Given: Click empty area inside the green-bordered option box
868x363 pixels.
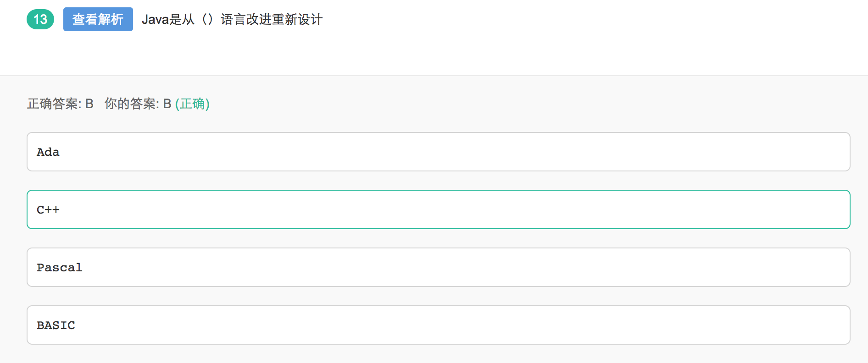Looking at the screenshot, I should [x=459, y=209].
